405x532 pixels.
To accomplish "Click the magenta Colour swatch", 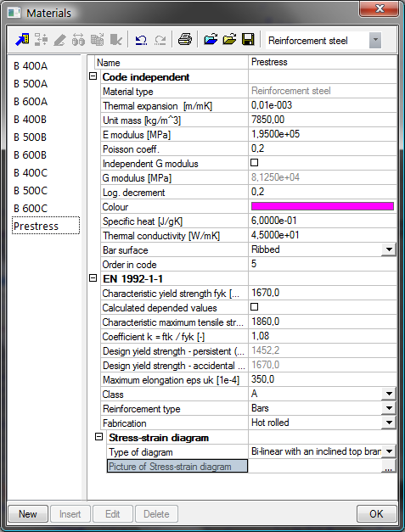I will (323, 206).
